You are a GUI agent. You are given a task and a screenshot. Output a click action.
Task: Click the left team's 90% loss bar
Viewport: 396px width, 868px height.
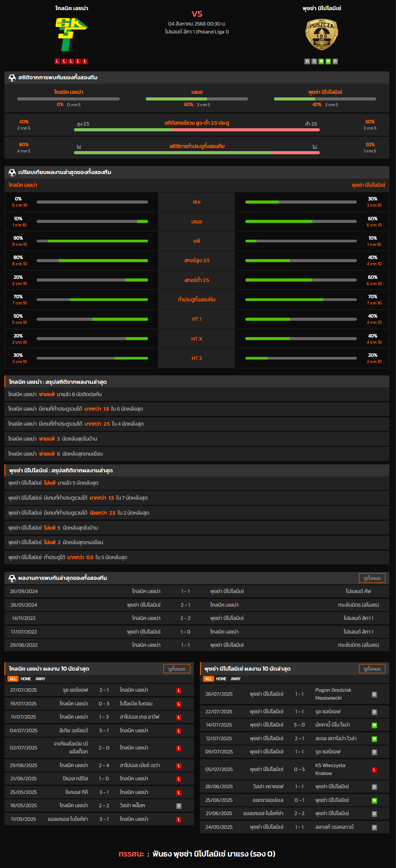tap(92, 241)
